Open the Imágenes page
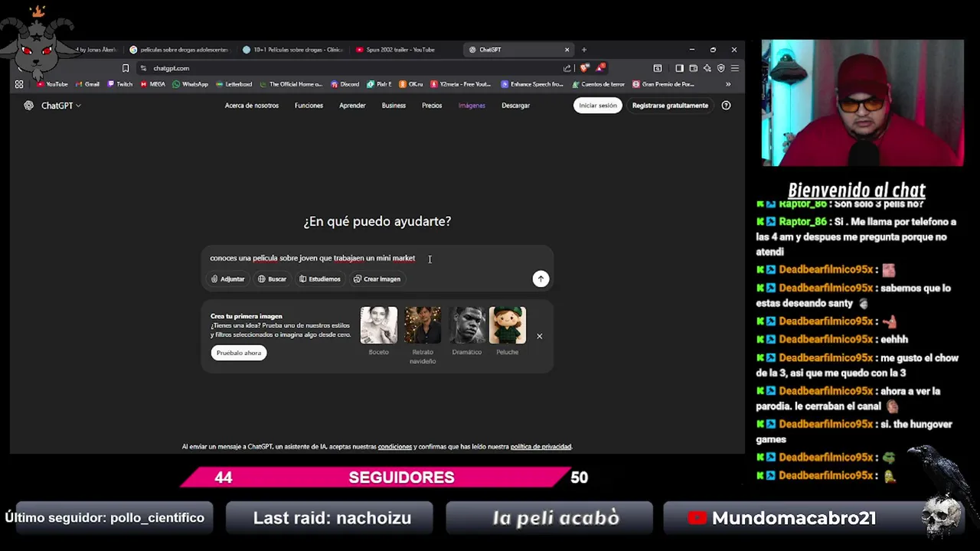 472,106
